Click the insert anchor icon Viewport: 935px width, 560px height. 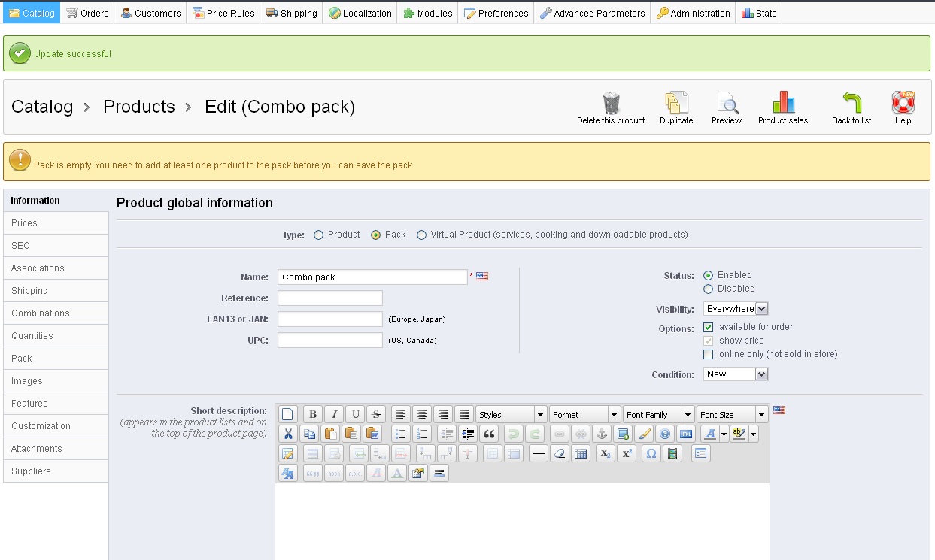(x=601, y=434)
